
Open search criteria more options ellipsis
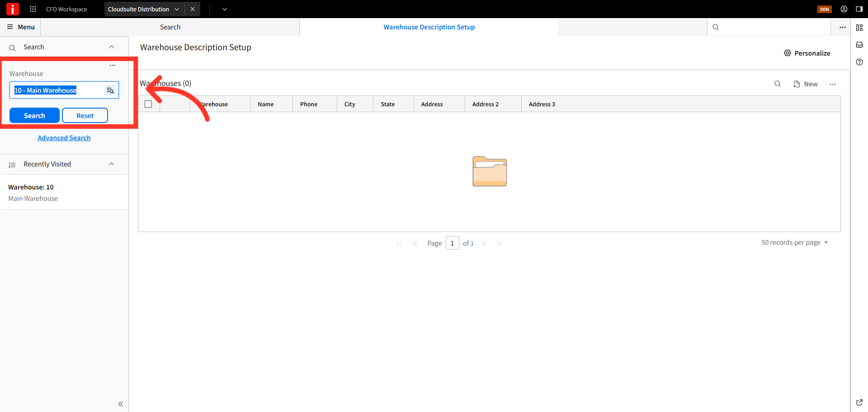(x=113, y=66)
